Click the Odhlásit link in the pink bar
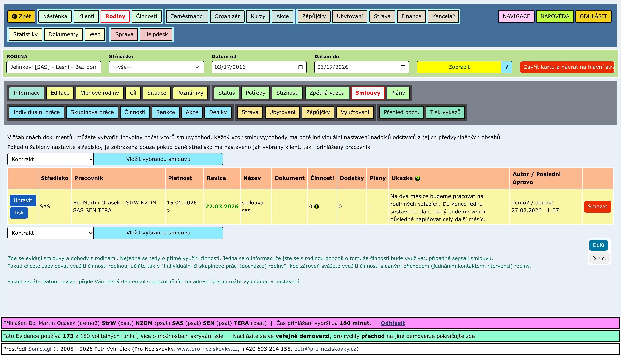Viewport: 621px width, 364px height. (x=392, y=323)
